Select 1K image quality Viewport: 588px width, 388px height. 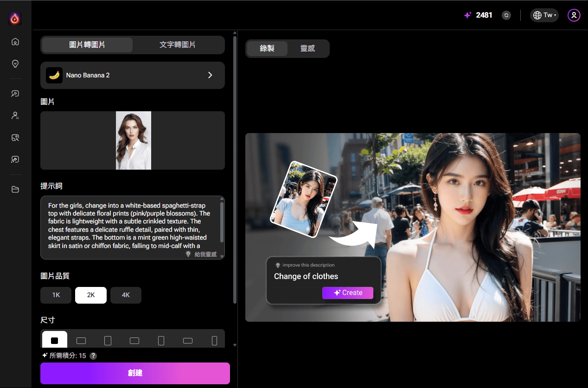pos(56,295)
